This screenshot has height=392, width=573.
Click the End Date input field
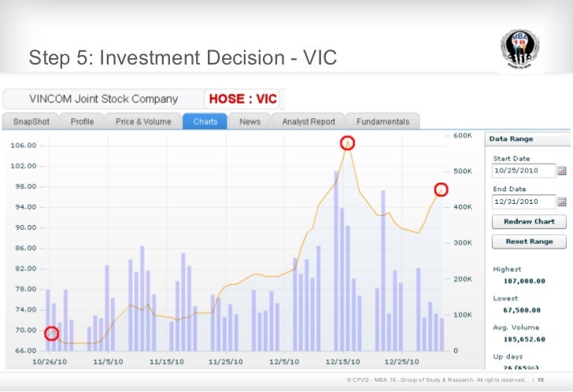[523, 201]
